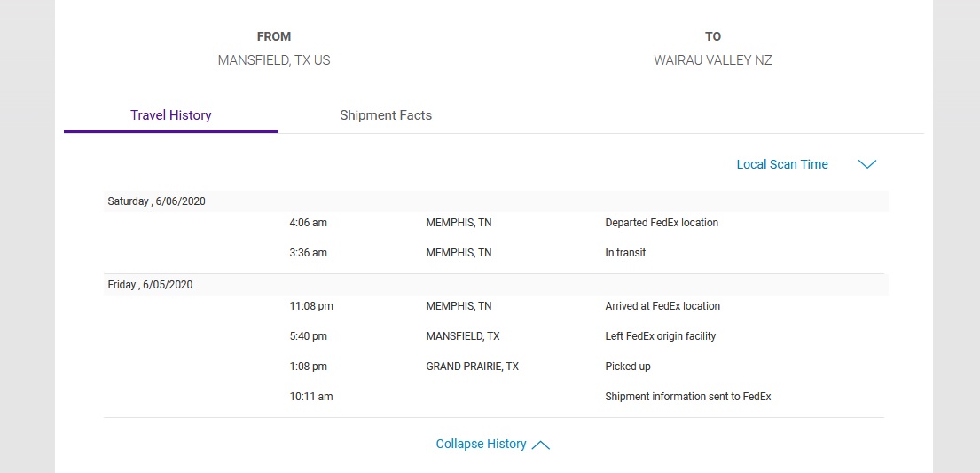Select the Travel History tab

coord(170,115)
